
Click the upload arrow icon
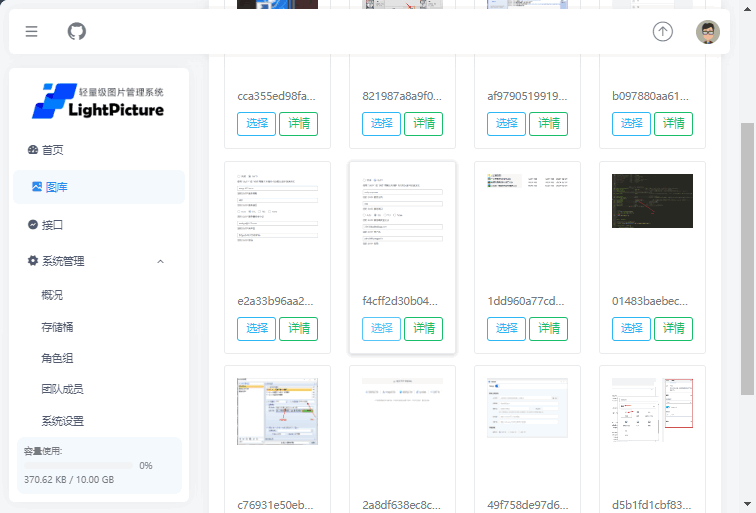[x=663, y=31]
